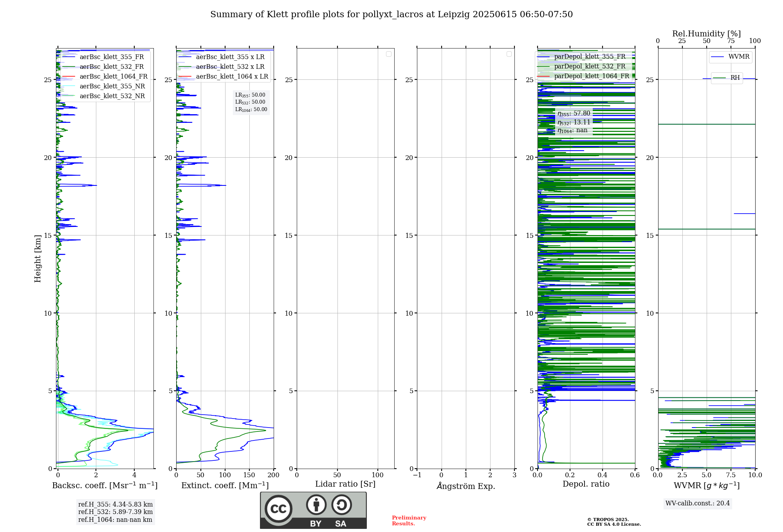
Task: Click the η1064: nan value
Action: point(573,131)
